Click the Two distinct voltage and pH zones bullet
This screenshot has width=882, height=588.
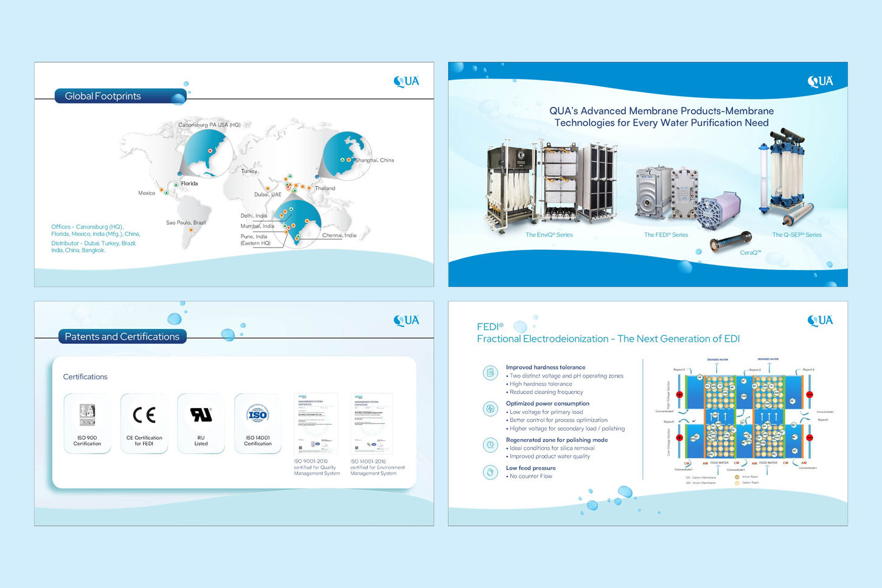[564, 376]
